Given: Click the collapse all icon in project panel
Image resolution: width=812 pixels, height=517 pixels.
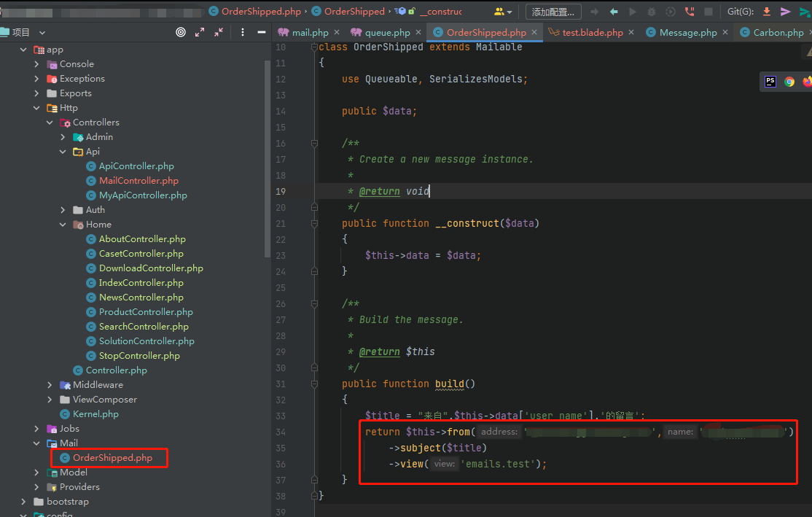Looking at the screenshot, I should [x=219, y=32].
